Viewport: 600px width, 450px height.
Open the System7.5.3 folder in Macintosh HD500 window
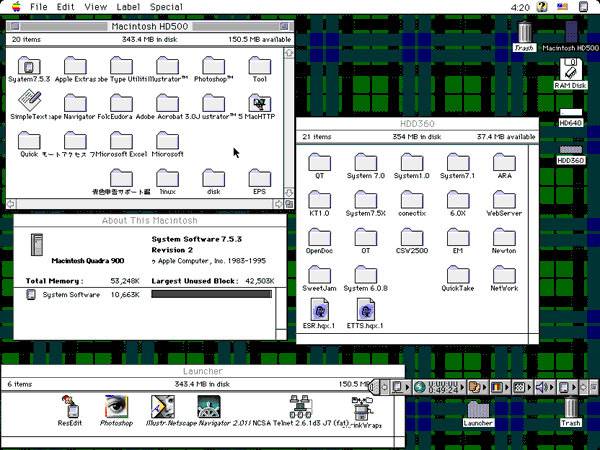[29, 65]
